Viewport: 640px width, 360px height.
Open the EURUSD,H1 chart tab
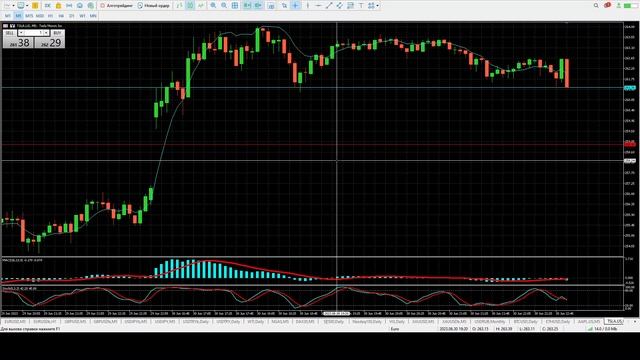(x=45, y=322)
